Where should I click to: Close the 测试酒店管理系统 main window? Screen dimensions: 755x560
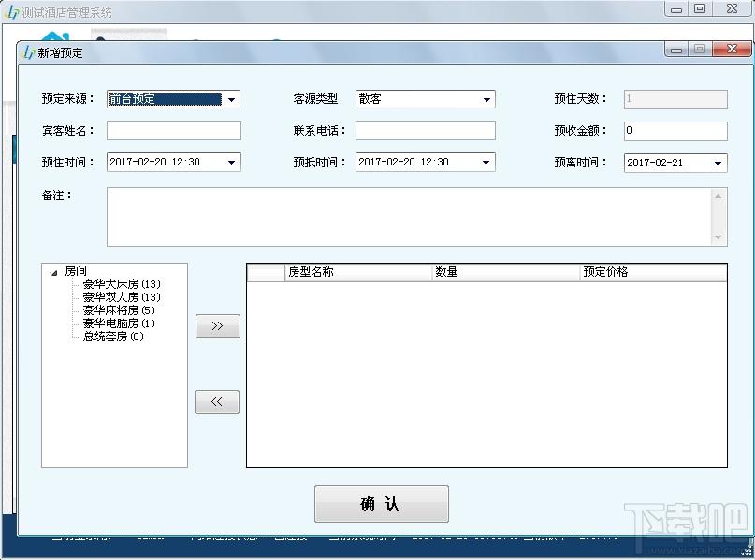pyautogui.click(x=732, y=8)
